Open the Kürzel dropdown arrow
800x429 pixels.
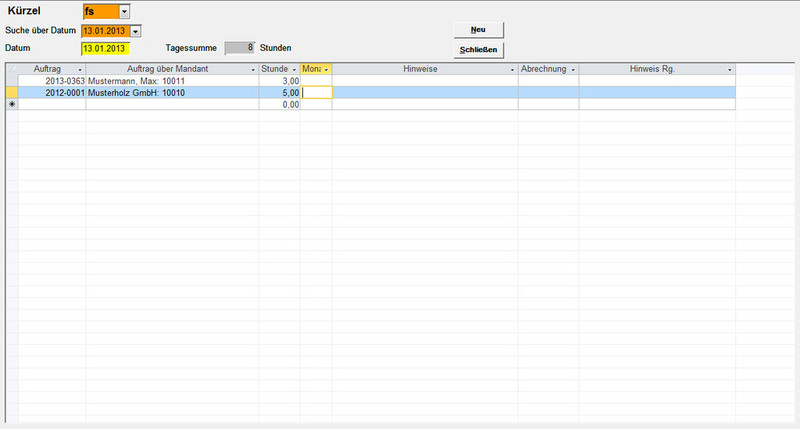click(x=124, y=11)
